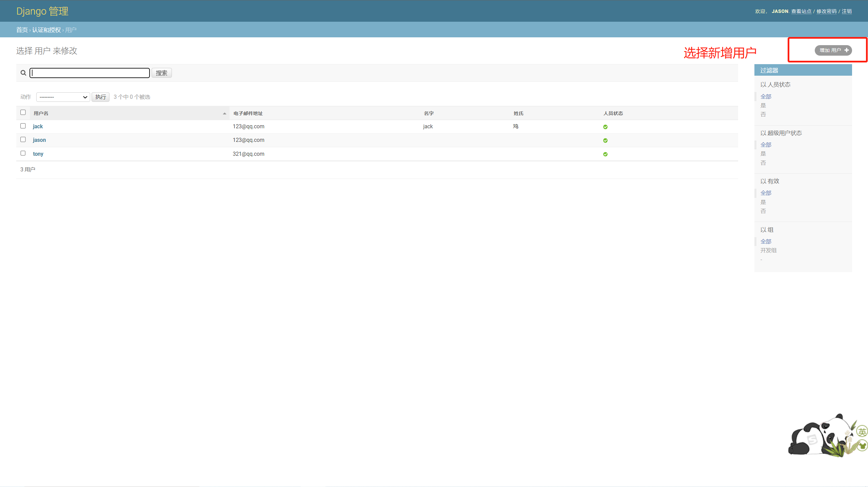
Task: Click tony's green staff status icon
Action: [605, 154]
